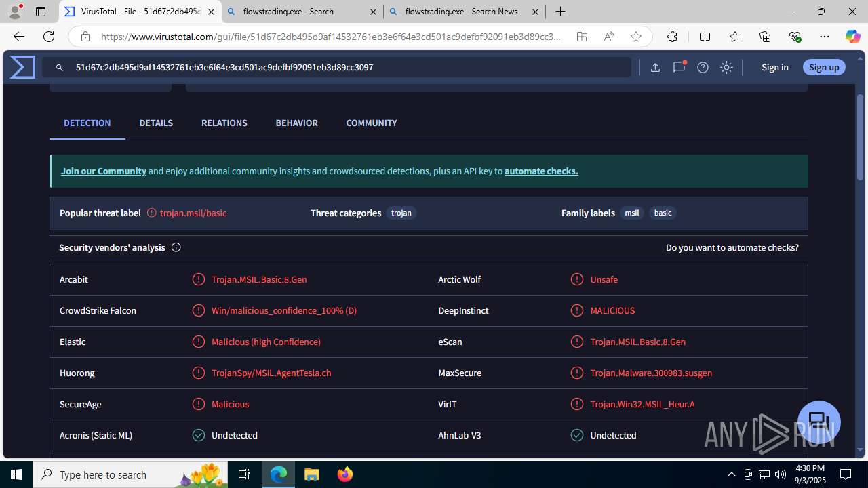Viewport: 868px width, 488px height.
Task: Open a new browser tab
Action: 560,12
